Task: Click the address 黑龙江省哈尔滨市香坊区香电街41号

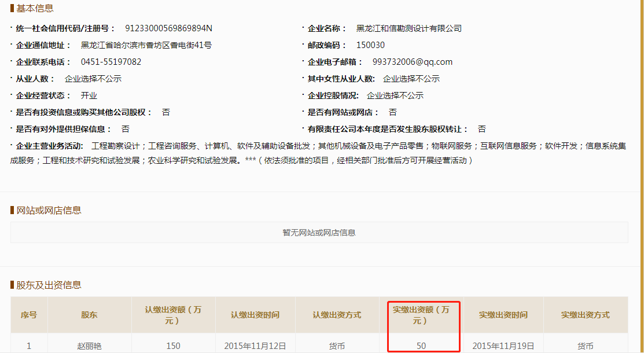Action: [x=146, y=45]
